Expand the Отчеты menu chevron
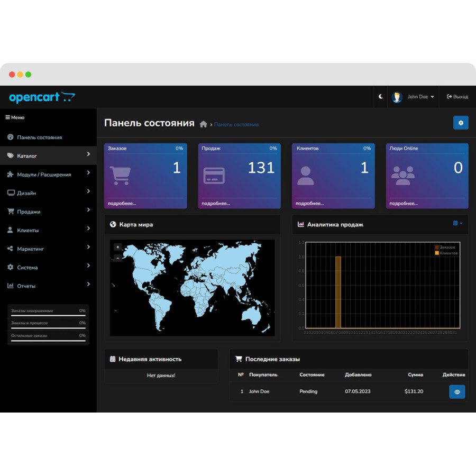This screenshot has height=476, width=476. (88, 284)
